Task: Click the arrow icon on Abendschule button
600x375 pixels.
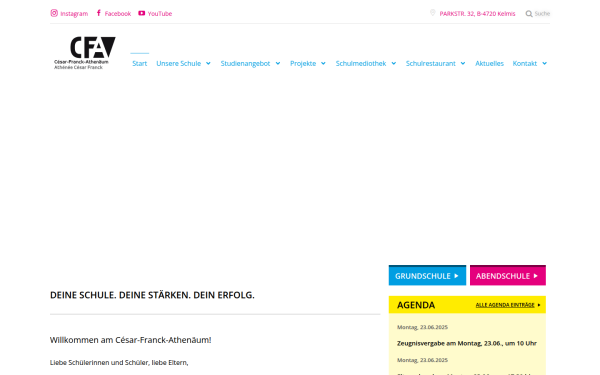Action: tap(536, 276)
